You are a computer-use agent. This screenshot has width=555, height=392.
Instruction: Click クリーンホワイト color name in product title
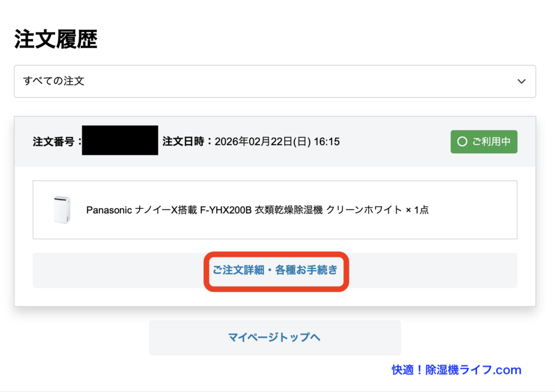click(x=364, y=210)
